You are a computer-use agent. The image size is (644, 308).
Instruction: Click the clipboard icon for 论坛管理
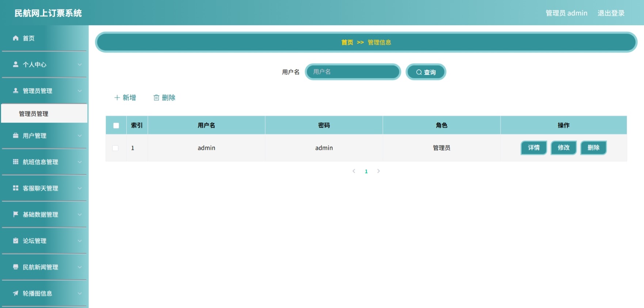click(16, 240)
